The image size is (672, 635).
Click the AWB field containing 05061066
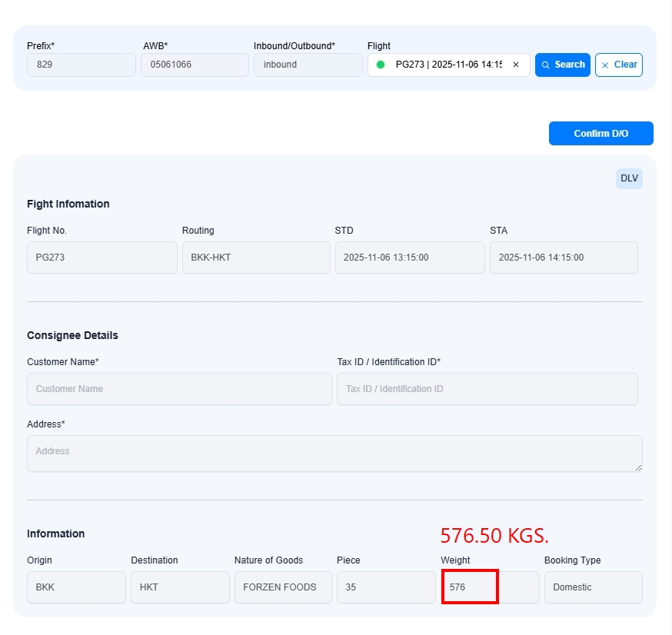tap(195, 65)
